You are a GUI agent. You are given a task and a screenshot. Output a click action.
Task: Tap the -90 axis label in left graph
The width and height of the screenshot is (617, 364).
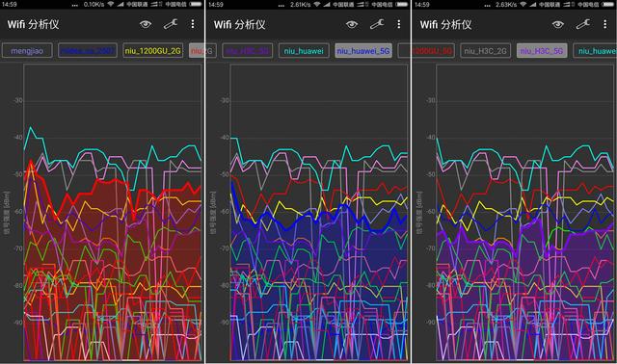coord(18,323)
